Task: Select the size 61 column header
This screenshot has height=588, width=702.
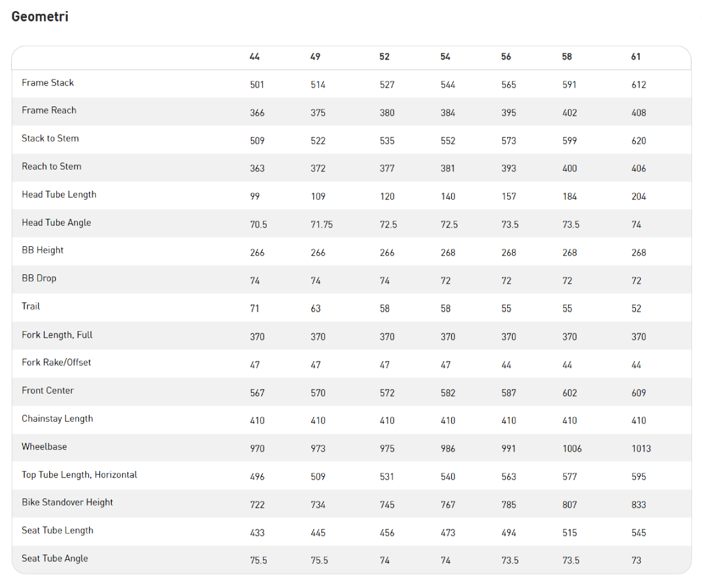Action: pyautogui.click(x=636, y=57)
